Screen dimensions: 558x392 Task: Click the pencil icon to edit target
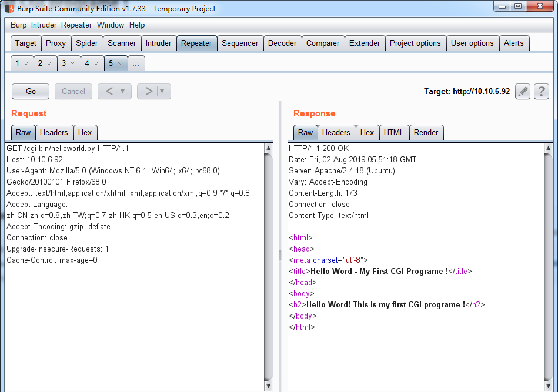[522, 92]
